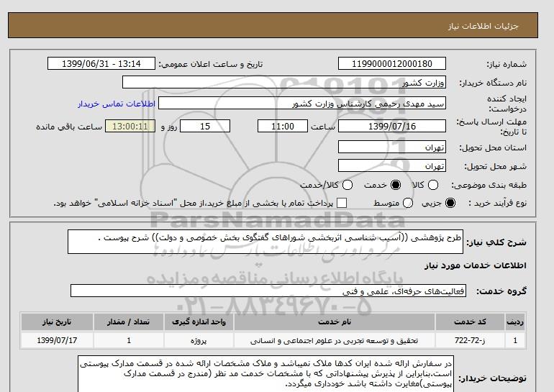
Task: Click the buyer organization field وزارت کشور
Action: click(x=284, y=82)
